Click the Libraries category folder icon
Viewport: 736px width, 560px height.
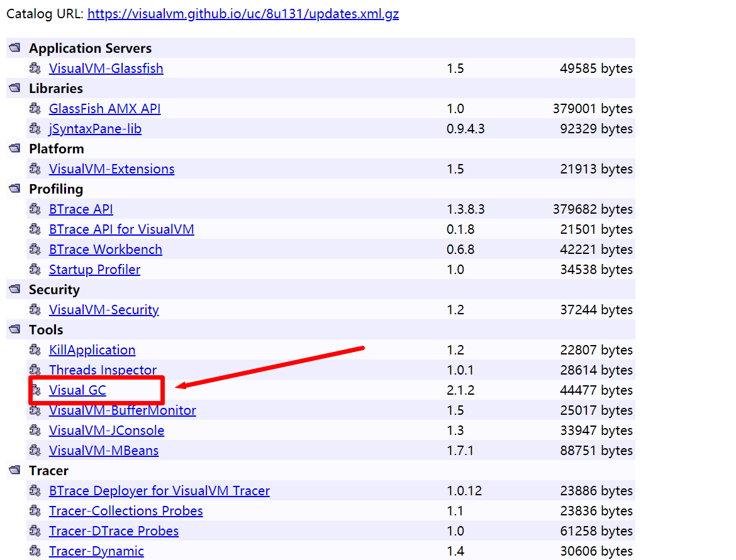[15, 88]
